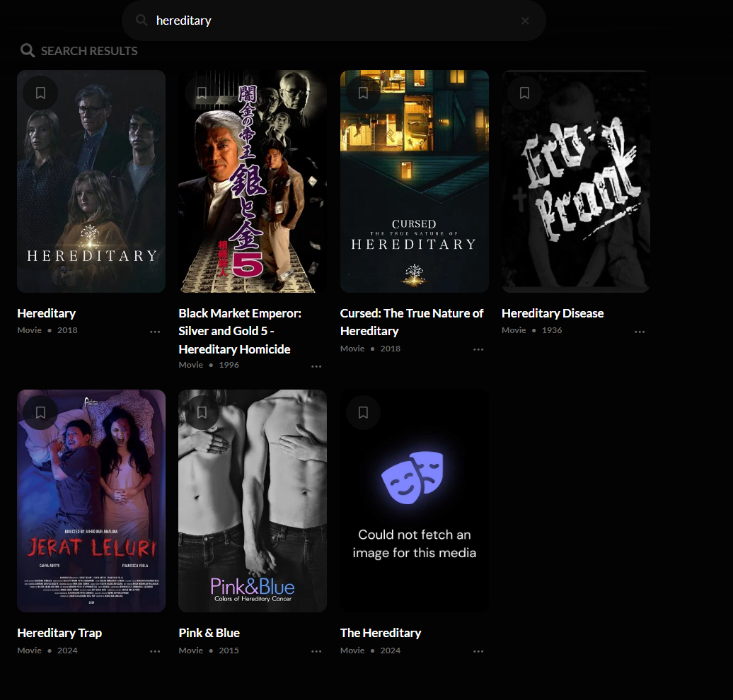
Task: Bookmark Cursed: The True Nature of Hereditary
Action: point(363,93)
